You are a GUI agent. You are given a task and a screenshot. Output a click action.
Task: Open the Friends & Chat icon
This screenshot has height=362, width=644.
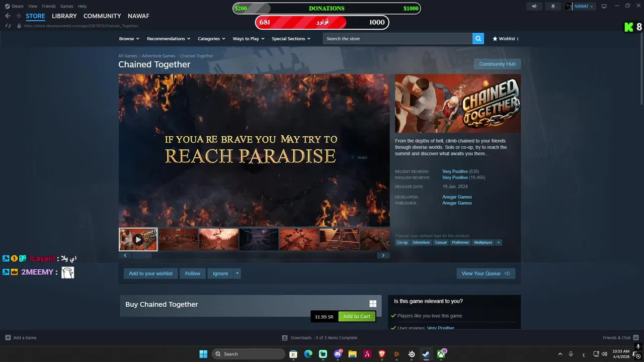coord(636,337)
